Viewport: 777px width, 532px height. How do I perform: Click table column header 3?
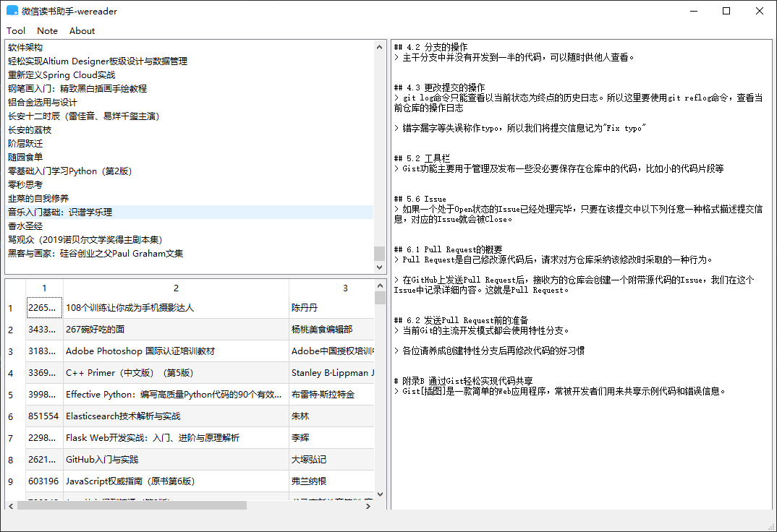coord(331,288)
